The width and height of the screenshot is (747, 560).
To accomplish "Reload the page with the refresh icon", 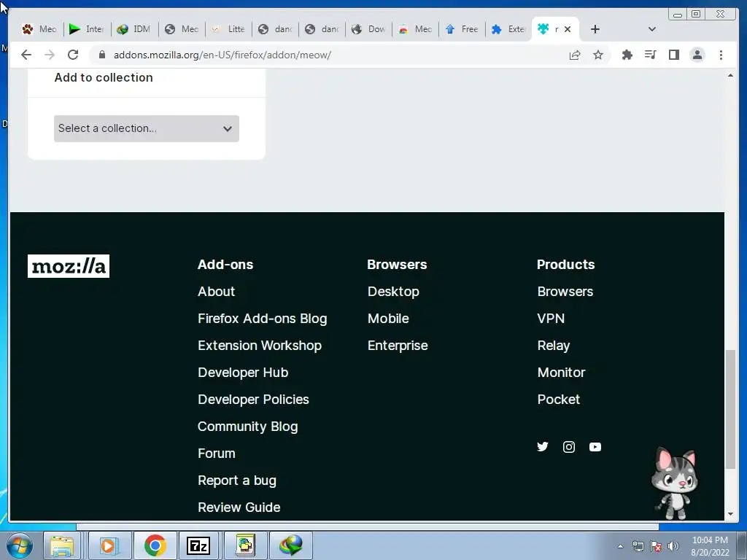I will coord(73,55).
